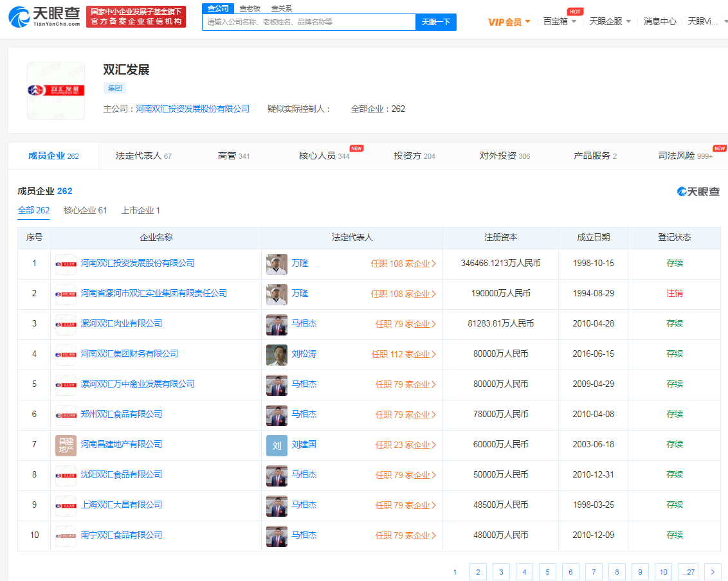
Task: Click the 刘 avatar badge for 刘建国
Action: click(x=277, y=445)
